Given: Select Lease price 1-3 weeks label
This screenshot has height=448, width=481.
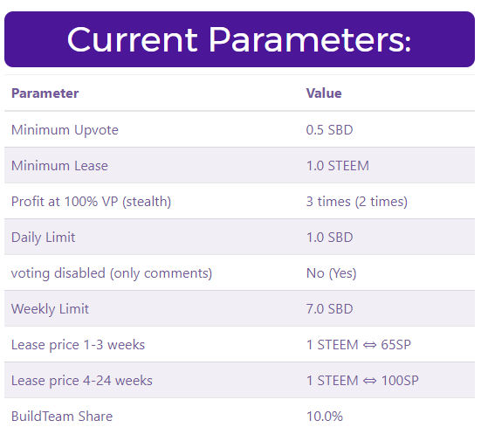Looking at the screenshot, I should [78, 345].
